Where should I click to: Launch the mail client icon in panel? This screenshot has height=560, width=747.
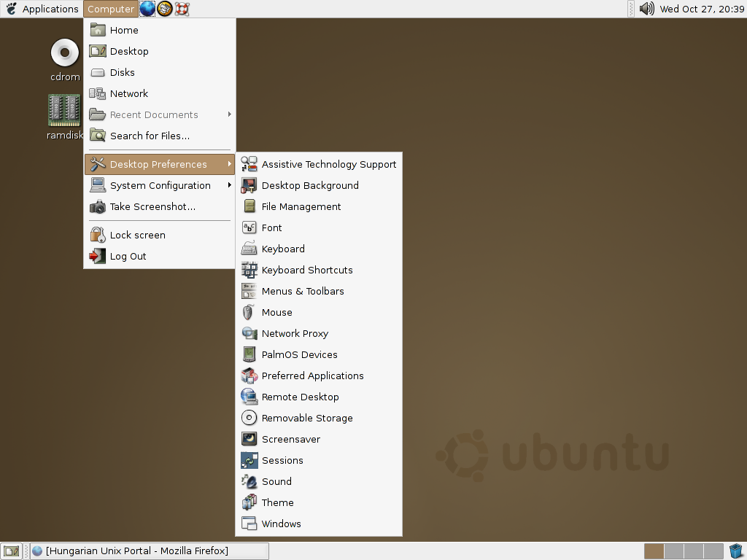click(x=165, y=9)
